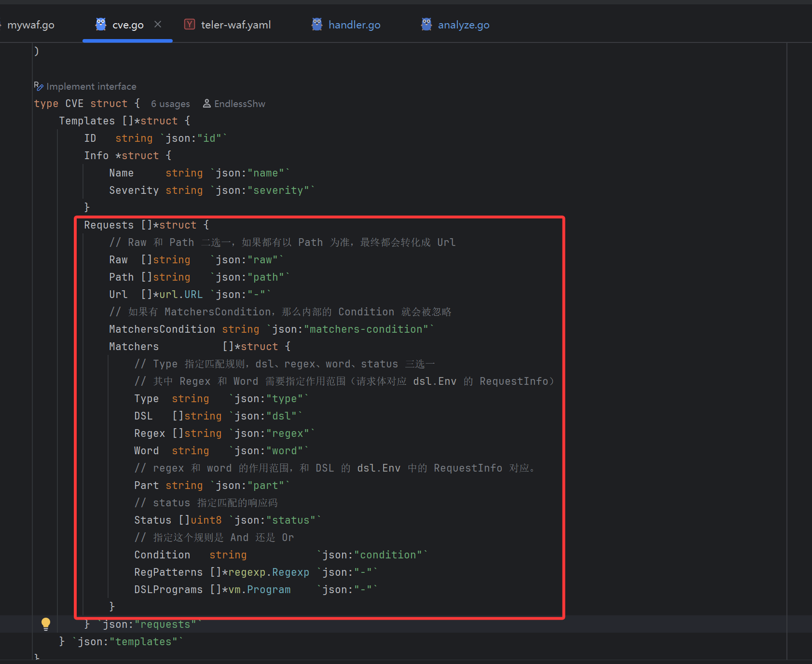Click the CVE struct type name

[x=74, y=104]
